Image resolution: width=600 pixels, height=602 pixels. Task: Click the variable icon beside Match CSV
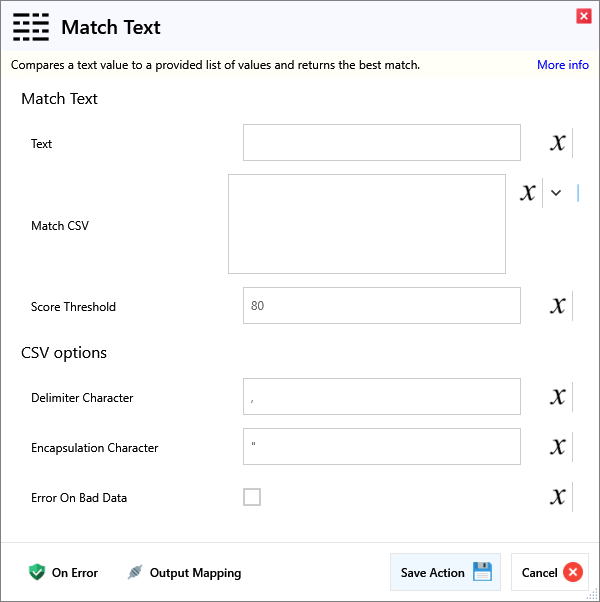pos(528,192)
